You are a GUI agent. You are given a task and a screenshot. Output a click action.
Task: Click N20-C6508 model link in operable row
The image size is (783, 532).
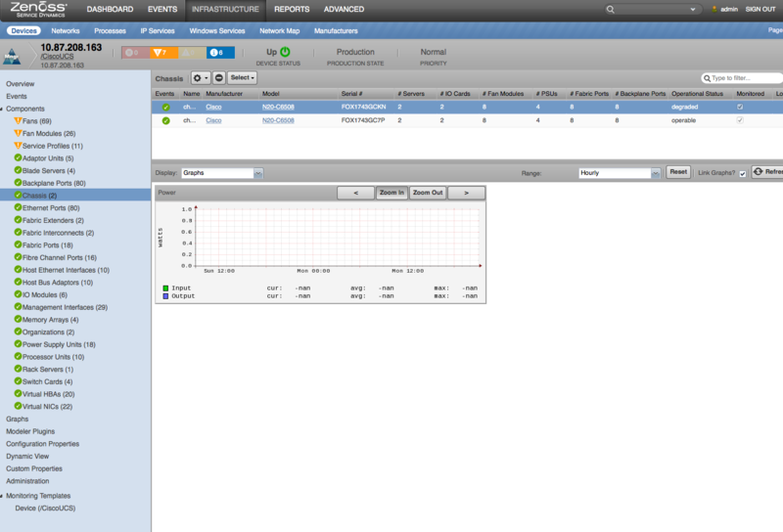point(278,120)
